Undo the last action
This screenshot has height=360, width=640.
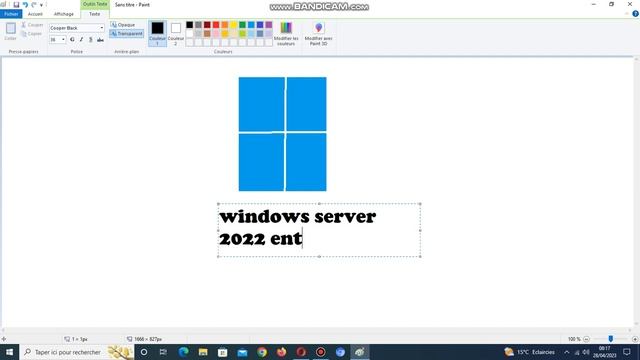pyautogui.click(x=25, y=5)
